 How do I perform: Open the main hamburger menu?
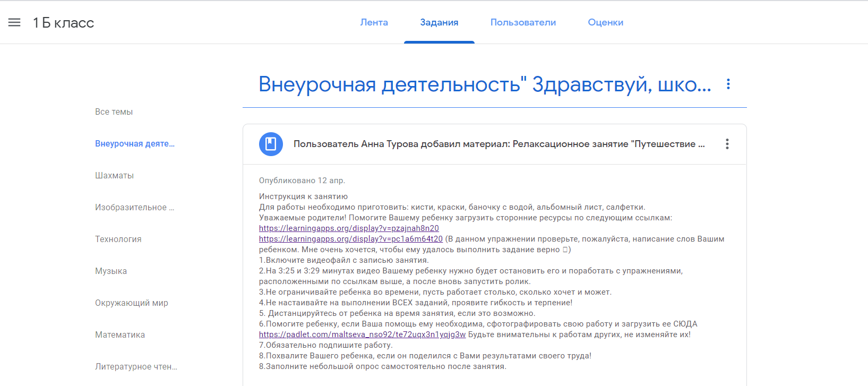[x=14, y=22]
